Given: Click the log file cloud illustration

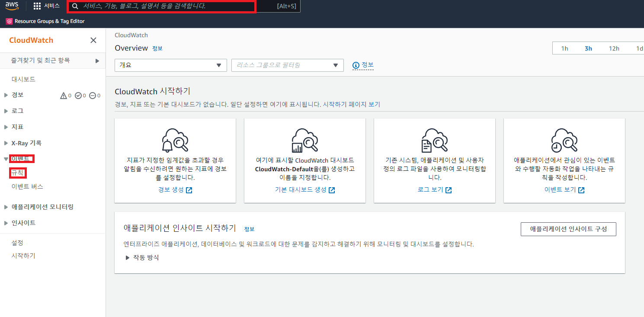Looking at the screenshot, I should tap(435, 140).
